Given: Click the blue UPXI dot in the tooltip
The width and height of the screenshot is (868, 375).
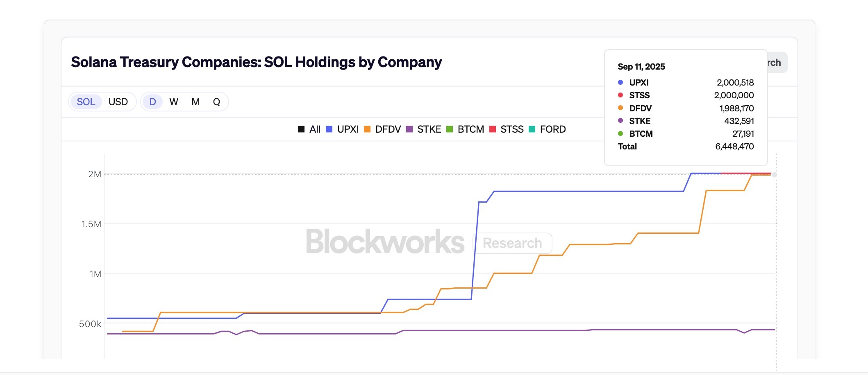Looking at the screenshot, I should point(621,83).
